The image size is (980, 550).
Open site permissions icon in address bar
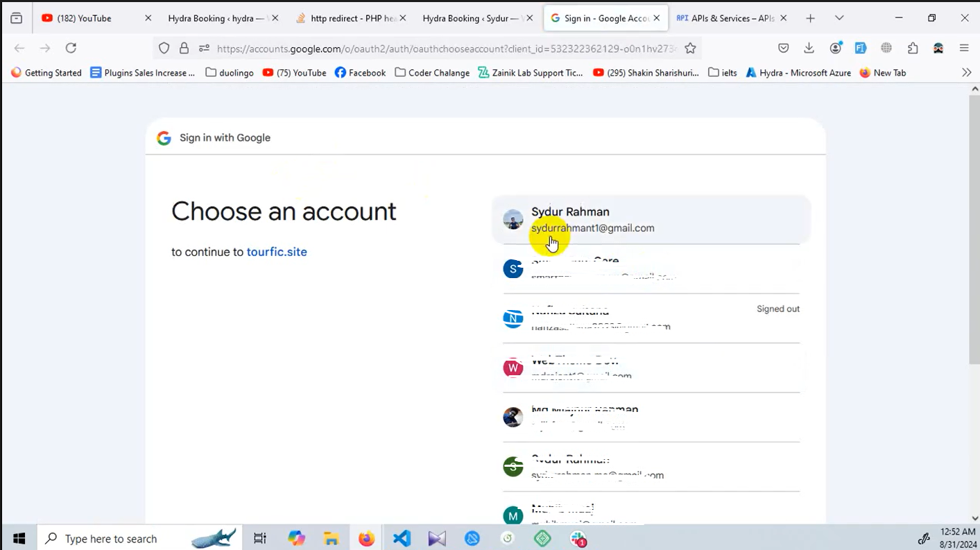[204, 48]
